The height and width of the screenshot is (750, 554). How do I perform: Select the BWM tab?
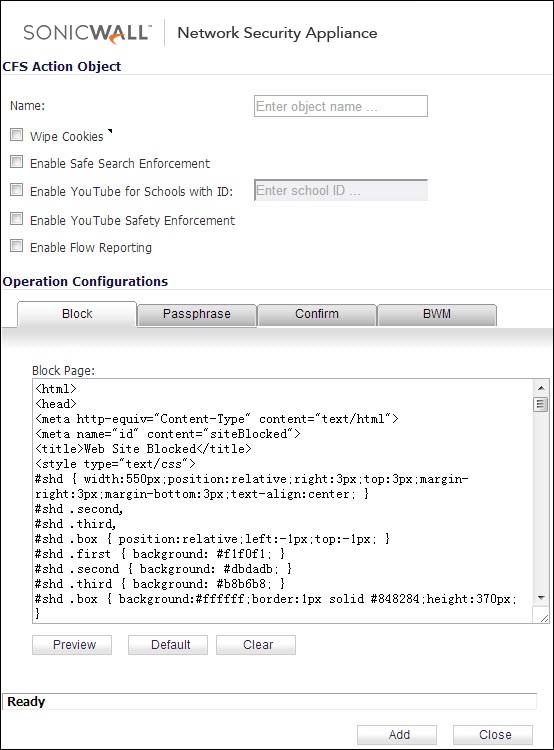pyautogui.click(x=437, y=314)
